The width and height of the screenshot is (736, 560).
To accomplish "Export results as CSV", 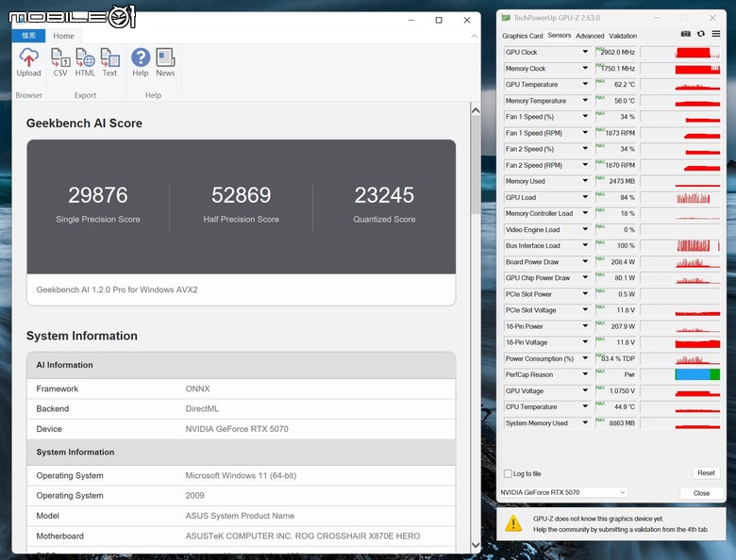I will click(60, 62).
